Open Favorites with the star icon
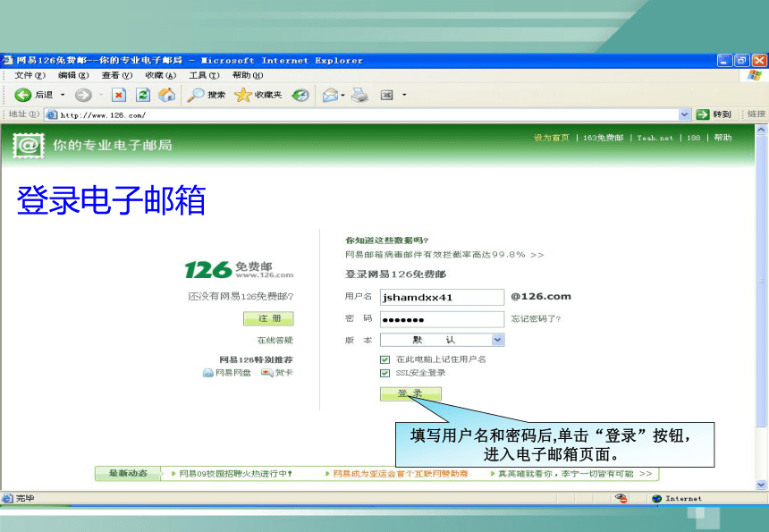769x532 pixels. (242, 95)
